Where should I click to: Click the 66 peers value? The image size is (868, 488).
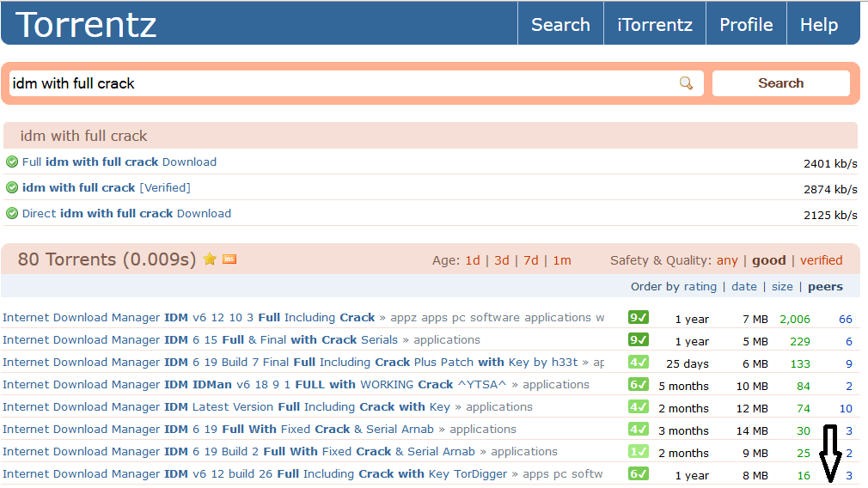pyautogui.click(x=846, y=320)
